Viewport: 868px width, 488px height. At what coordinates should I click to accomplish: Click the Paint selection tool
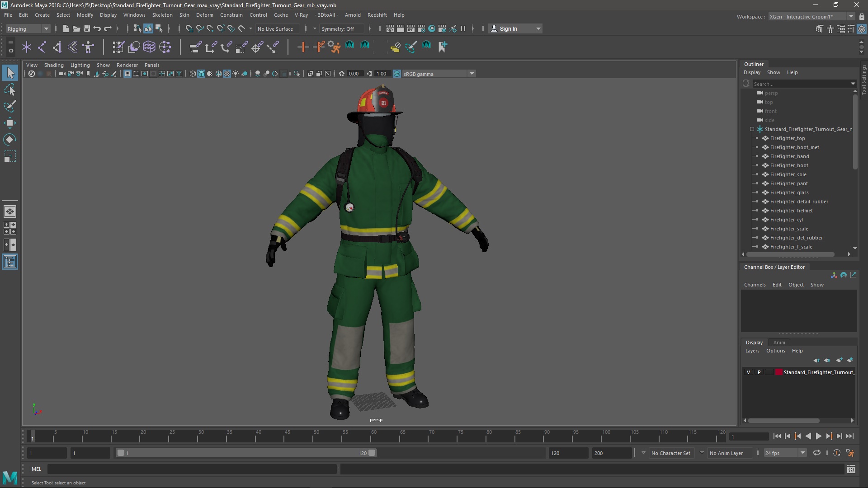(x=9, y=107)
